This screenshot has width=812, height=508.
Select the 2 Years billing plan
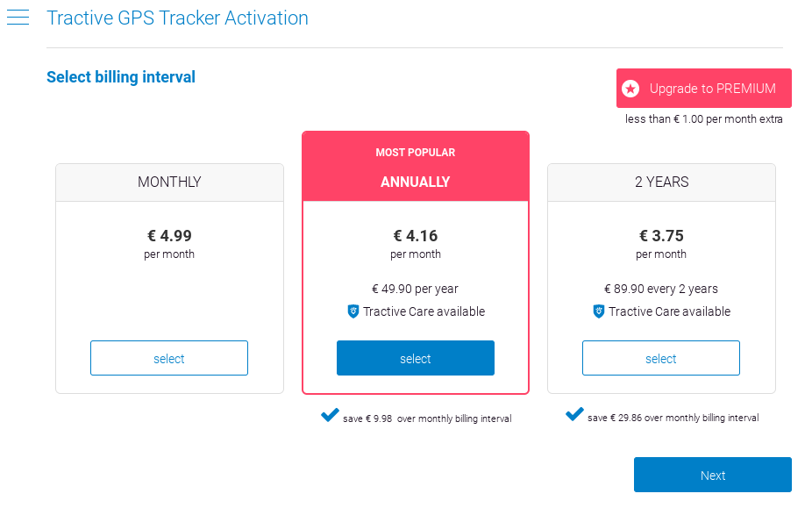[661, 358]
